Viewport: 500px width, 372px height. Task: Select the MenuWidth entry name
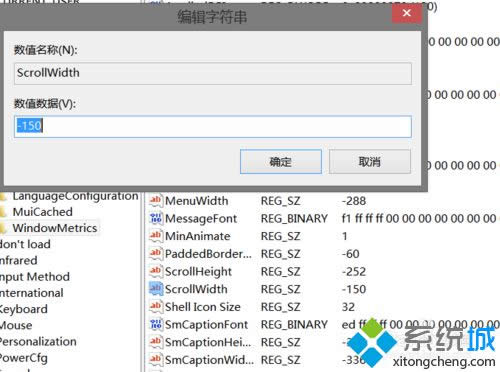point(197,201)
